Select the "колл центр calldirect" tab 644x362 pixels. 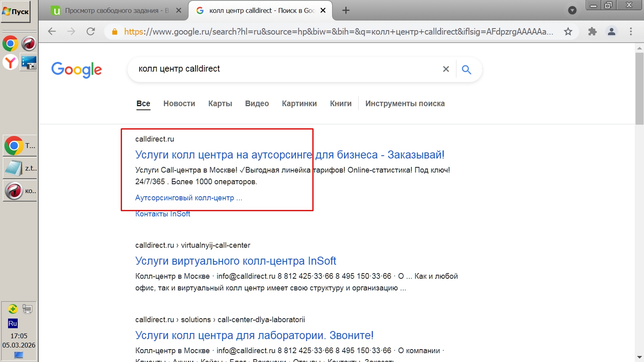pos(261,10)
